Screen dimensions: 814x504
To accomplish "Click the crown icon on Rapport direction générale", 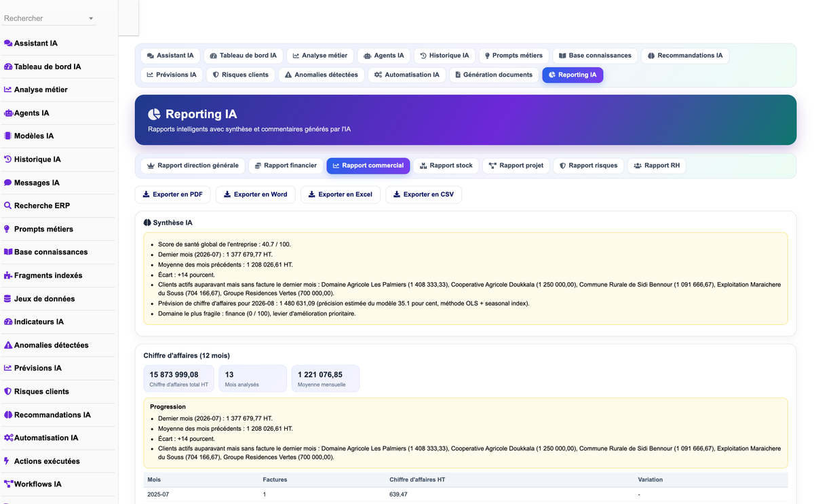I will 151,166.
